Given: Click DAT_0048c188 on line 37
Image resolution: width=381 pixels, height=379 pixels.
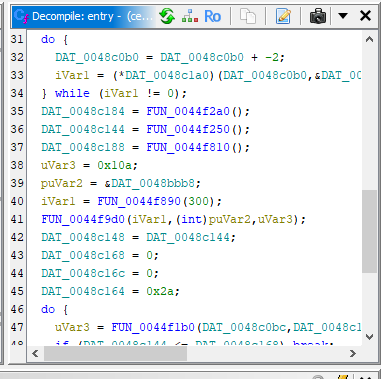Looking at the screenshot, I should (x=83, y=147).
